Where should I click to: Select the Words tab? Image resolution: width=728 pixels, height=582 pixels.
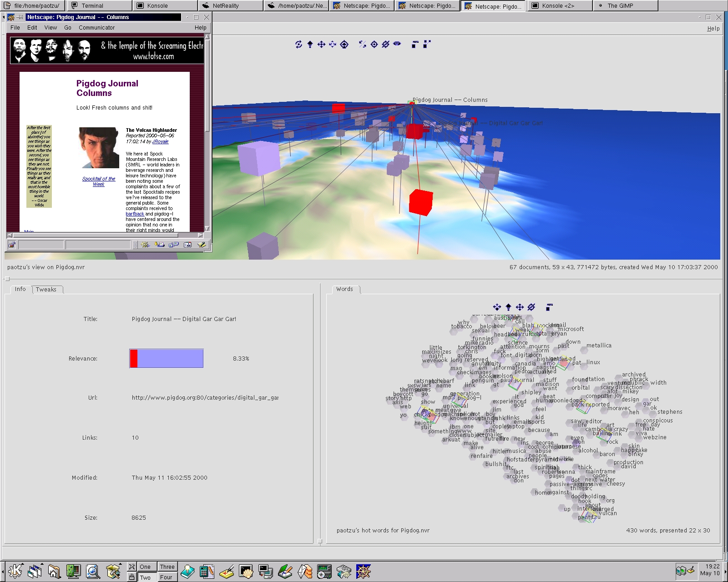pos(344,289)
